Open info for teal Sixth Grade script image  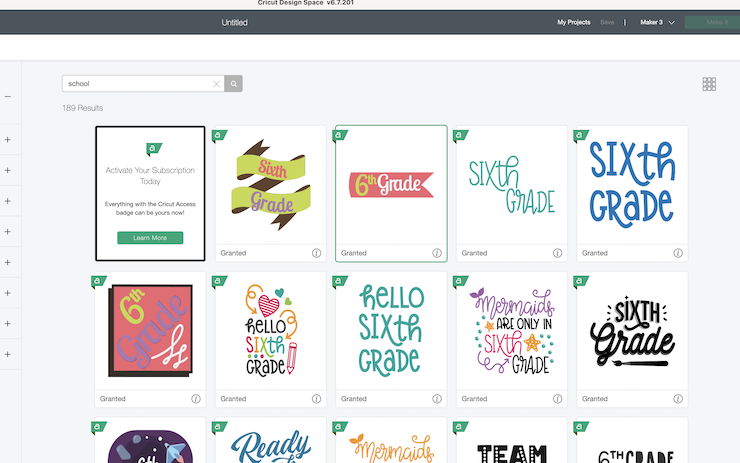(557, 253)
